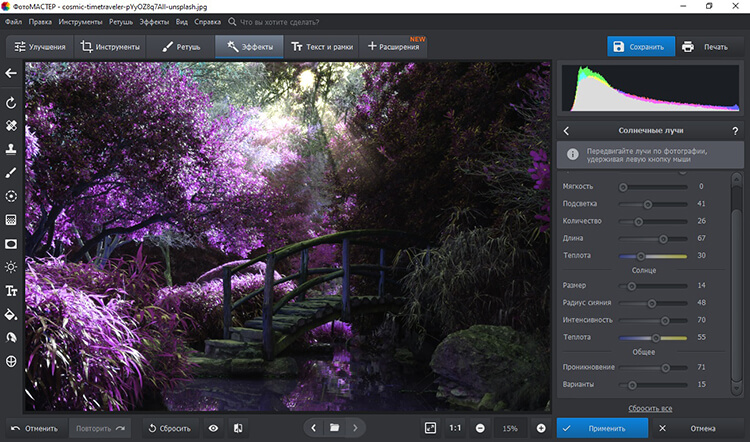Open the Эффекты menu in menu bar
The width and height of the screenshot is (750, 442).
[x=153, y=20]
